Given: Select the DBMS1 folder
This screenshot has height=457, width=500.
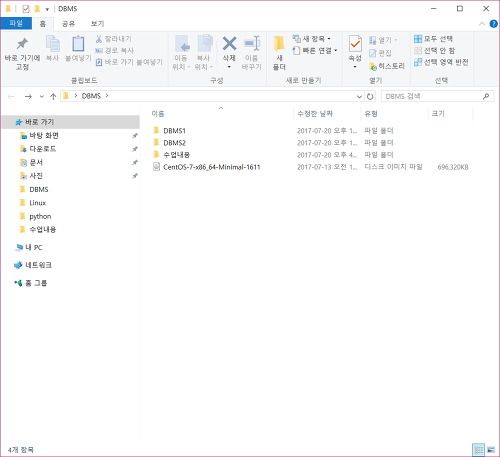Looking at the screenshot, I should pyautogui.click(x=174, y=131).
